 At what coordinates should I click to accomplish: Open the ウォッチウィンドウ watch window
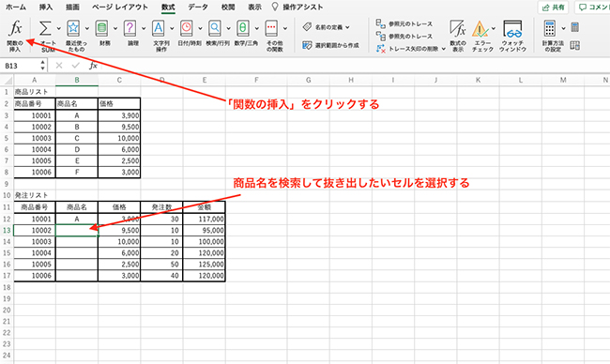pyautogui.click(x=512, y=36)
